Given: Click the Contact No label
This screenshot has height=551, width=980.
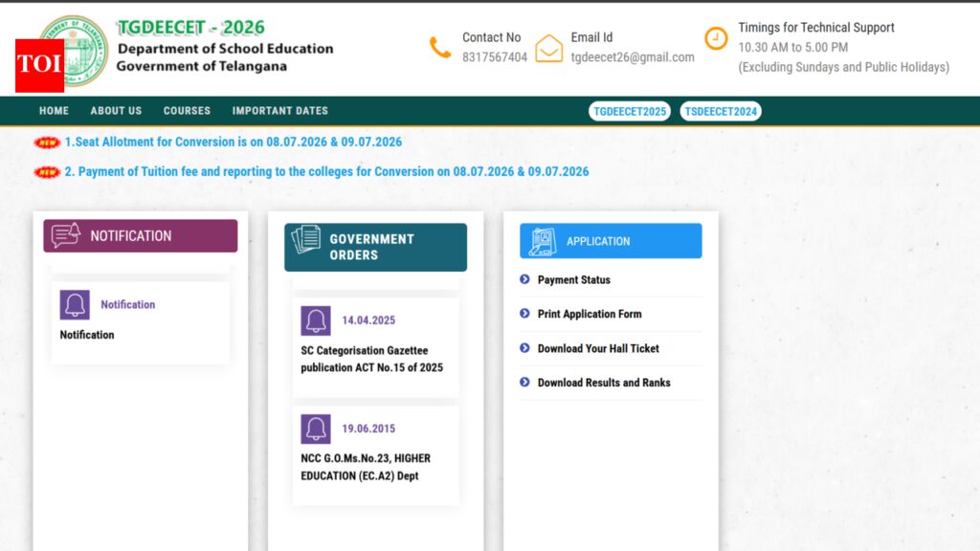Looking at the screenshot, I should click(x=491, y=37).
